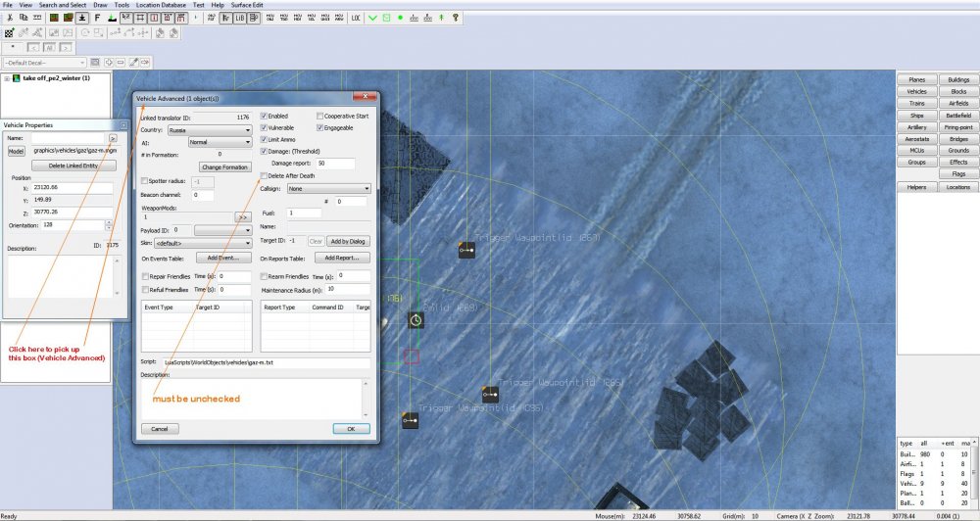The height and width of the screenshot is (521, 980).
Task: Click the Change Formation button
Action: pyautogui.click(x=224, y=167)
